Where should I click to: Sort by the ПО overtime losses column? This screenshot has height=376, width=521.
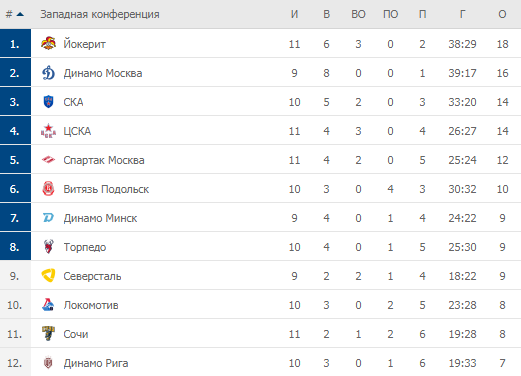click(x=390, y=14)
